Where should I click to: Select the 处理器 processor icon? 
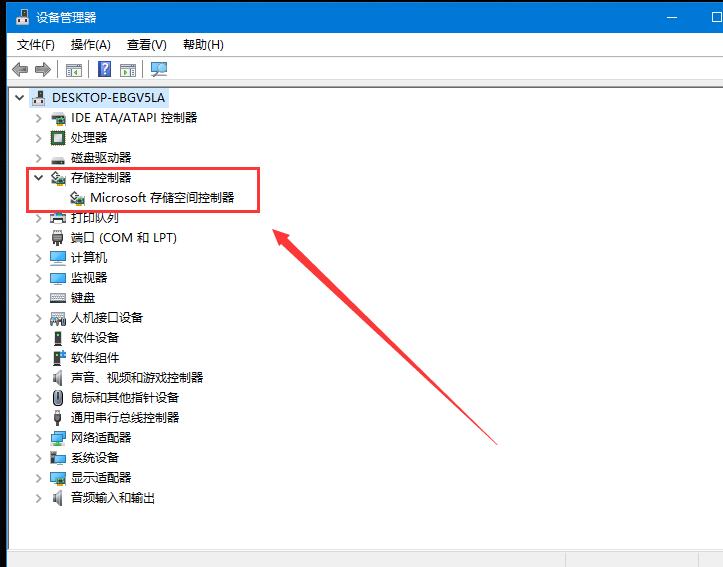click(59, 137)
